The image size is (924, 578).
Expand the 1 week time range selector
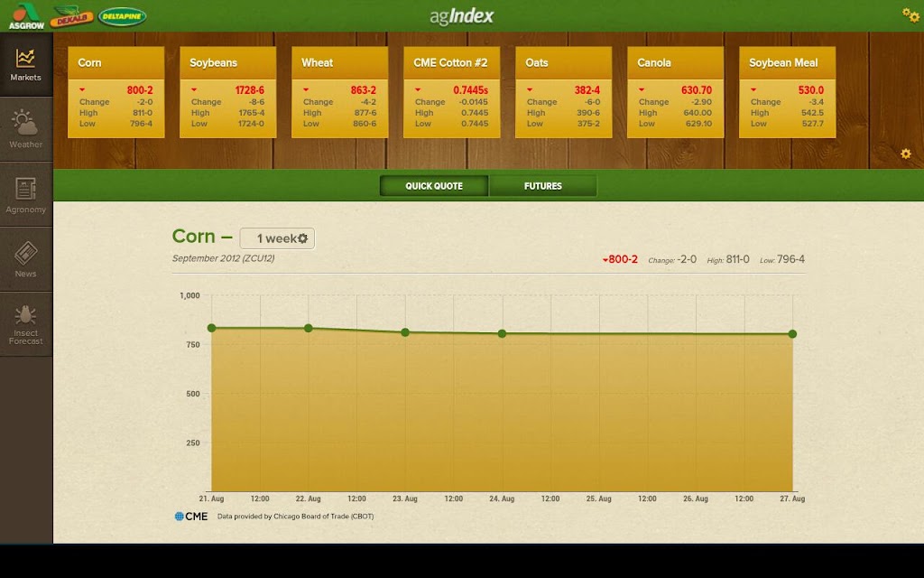click(277, 238)
